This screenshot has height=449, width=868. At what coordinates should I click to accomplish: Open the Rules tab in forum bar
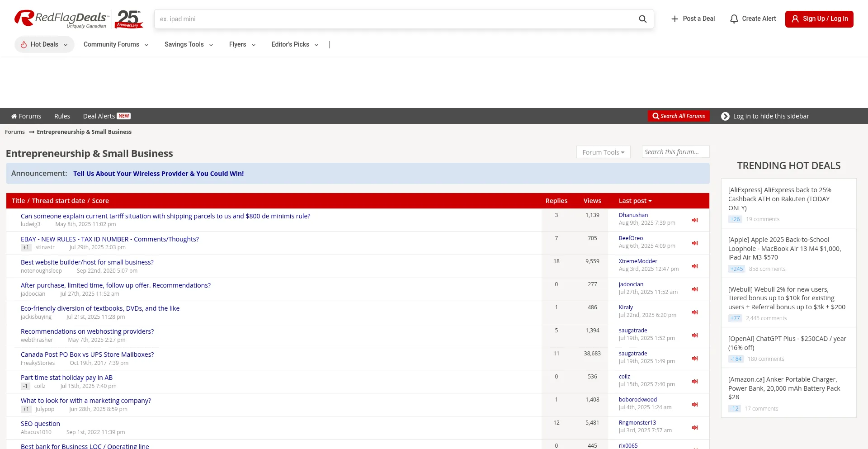click(62, 116)
